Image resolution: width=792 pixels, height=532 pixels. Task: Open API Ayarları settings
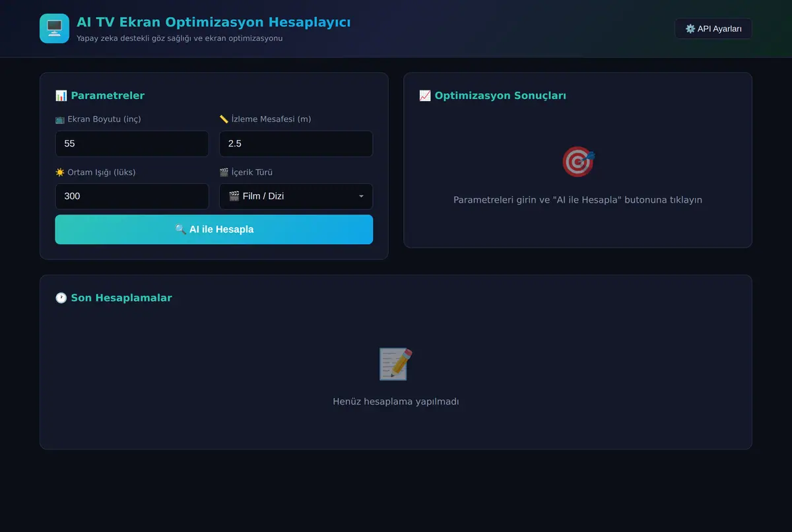coord(713,28)
